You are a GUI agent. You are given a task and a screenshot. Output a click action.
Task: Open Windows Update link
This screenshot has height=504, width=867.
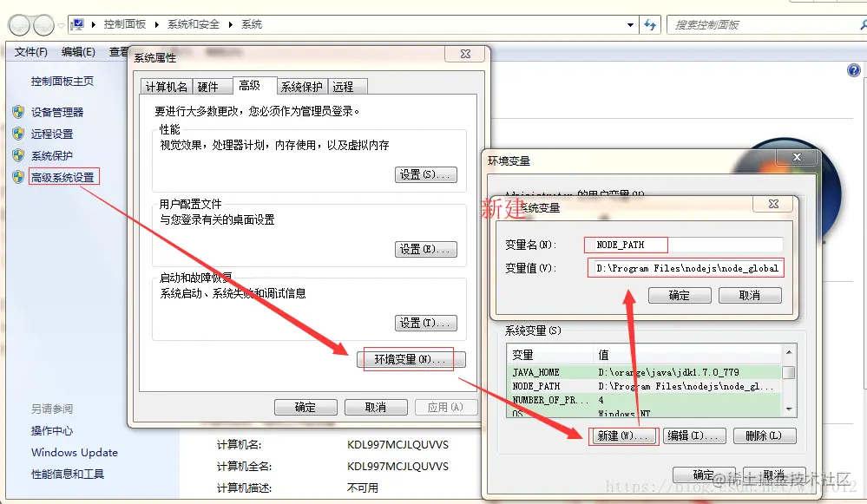click(x=75, y=452)
